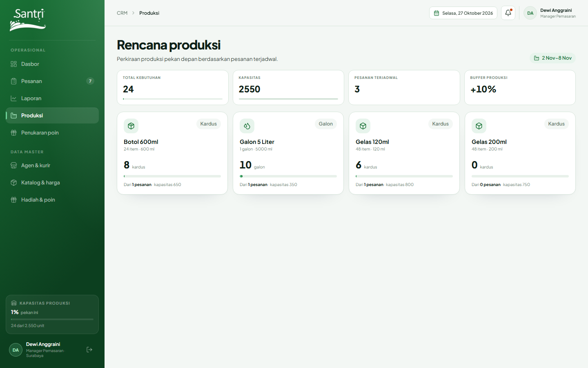Screen dimensions: 588x368
Task: Click '24 dari 2.550 unit' text
Action: click(x=28, y=326)
